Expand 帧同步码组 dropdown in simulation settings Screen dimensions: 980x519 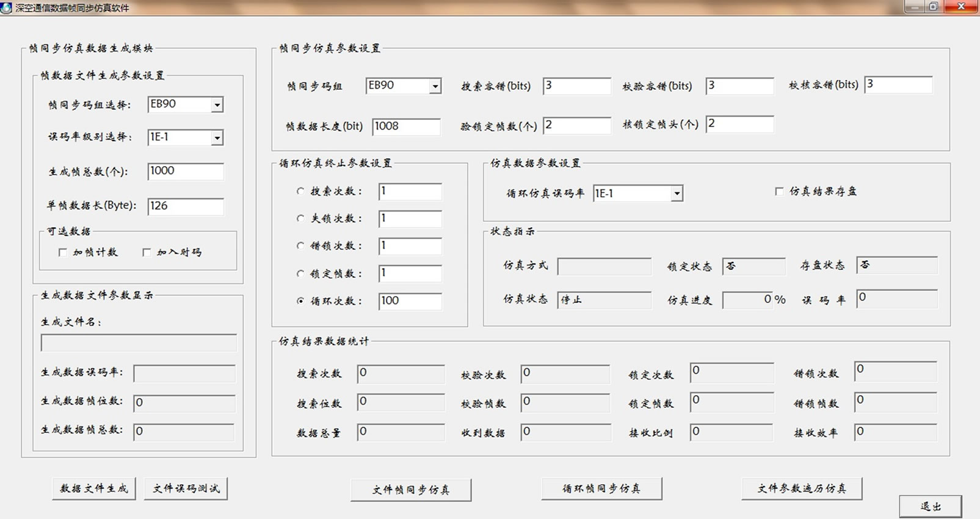pyautogui.click(x=435, y=87)
